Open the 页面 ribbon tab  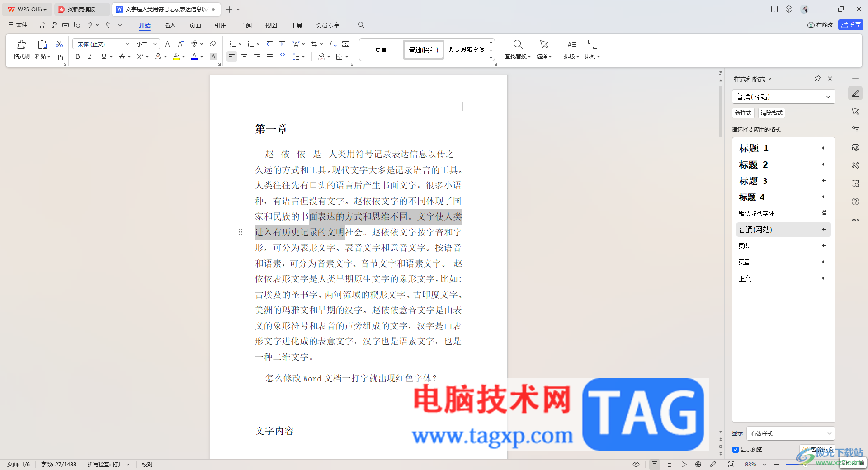pyautogui.click(x=195, y=25)
